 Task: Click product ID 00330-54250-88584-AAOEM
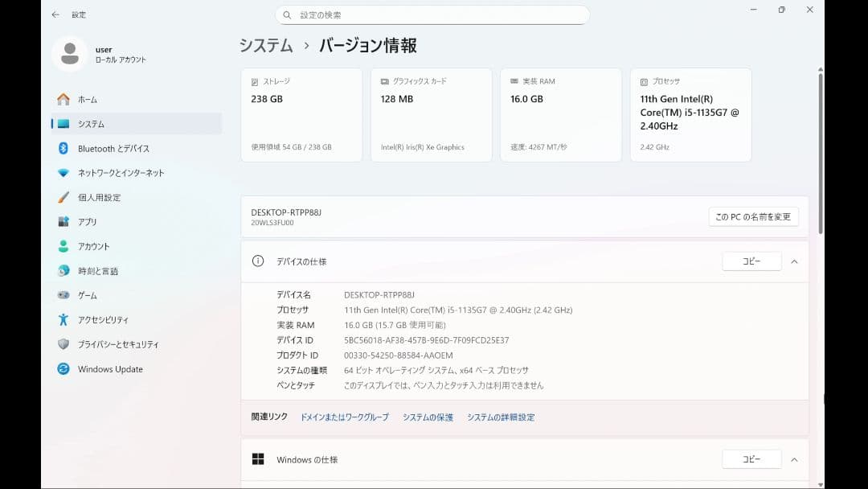click(399, 355)
